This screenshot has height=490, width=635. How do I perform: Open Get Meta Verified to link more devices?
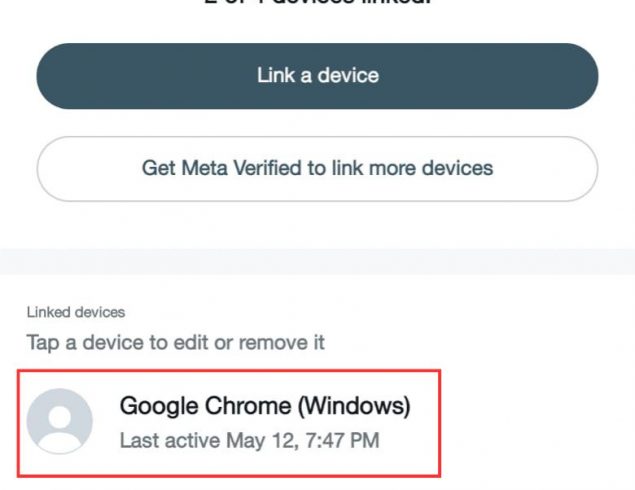click(x=318, y=168)
